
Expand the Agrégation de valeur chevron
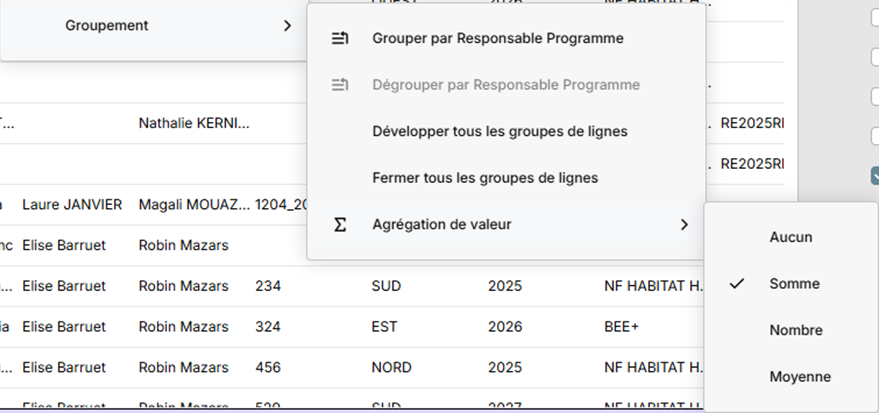(684, 225)
